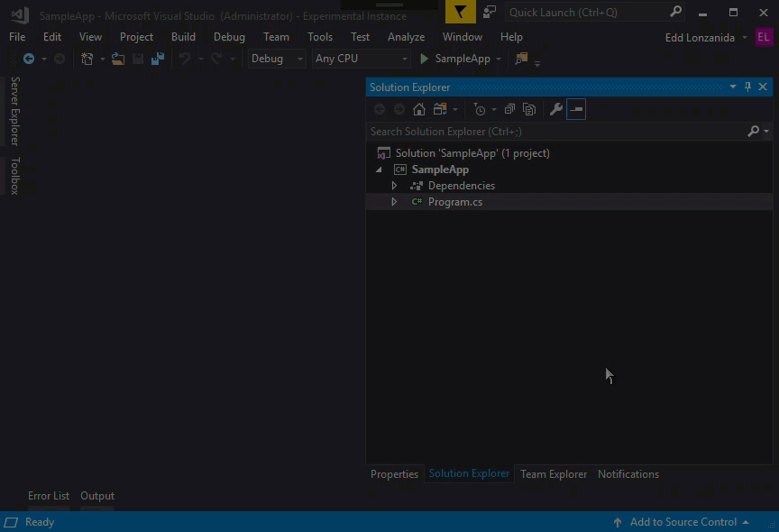Click the Solution Explorer search magnifier icon

(x=753, y=131)
